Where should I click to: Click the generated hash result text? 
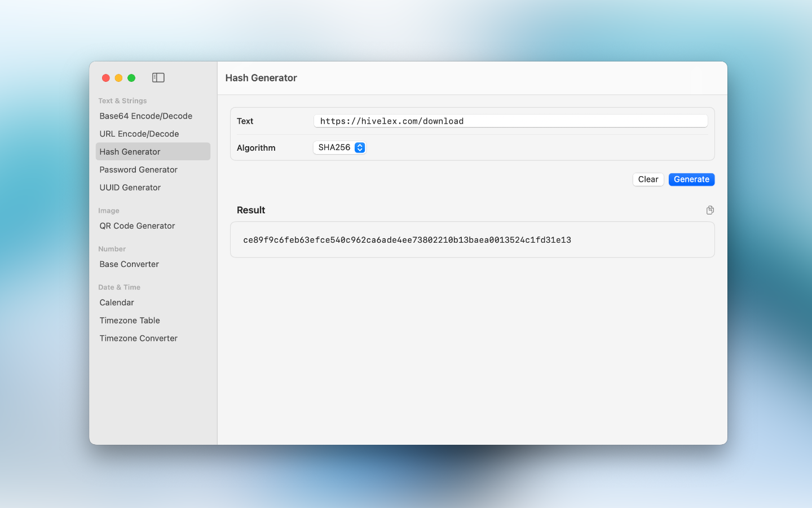pos(407,240)
